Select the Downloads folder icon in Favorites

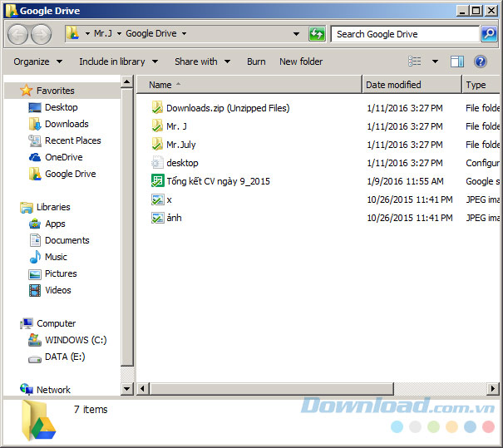pos(35,124)
